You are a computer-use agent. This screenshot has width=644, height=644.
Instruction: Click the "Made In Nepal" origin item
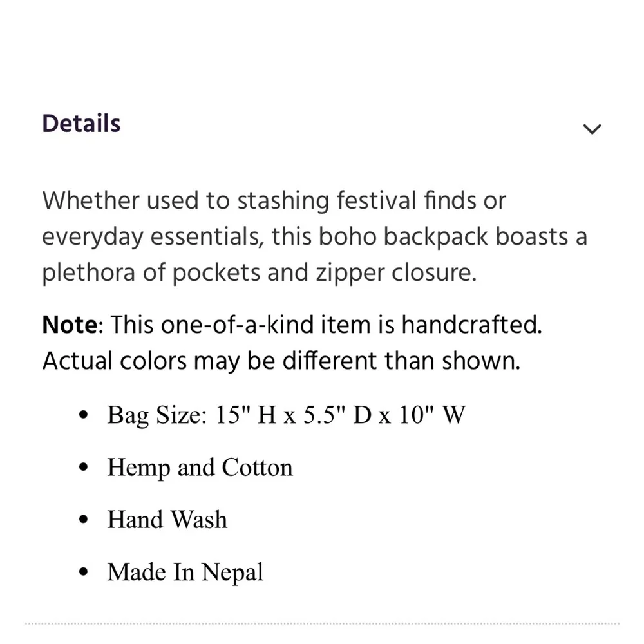pos(185,572)
